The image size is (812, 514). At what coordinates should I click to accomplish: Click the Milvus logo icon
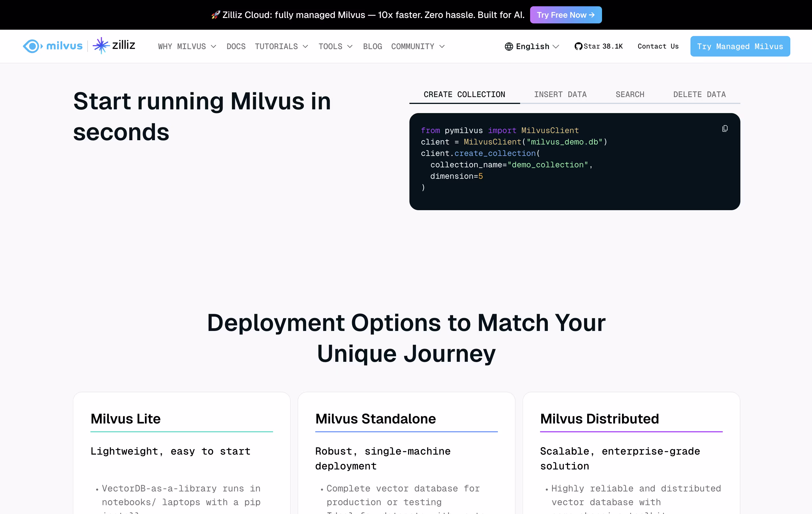pos(32,46)
